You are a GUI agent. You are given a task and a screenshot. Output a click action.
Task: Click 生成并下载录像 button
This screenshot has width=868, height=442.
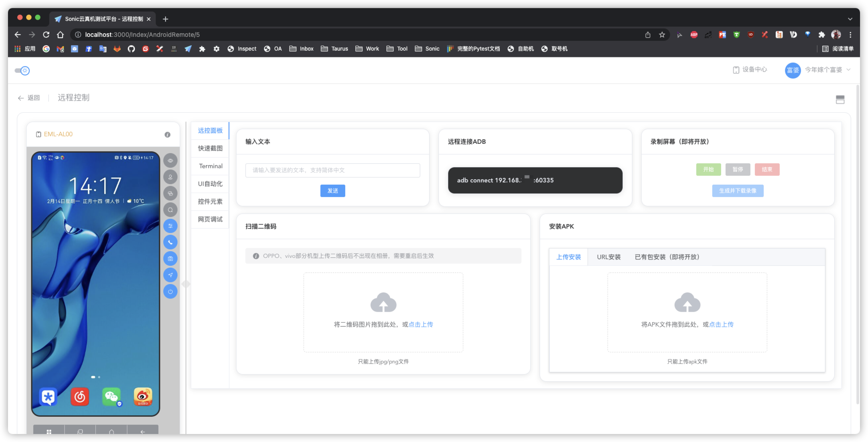click(738, 191)
